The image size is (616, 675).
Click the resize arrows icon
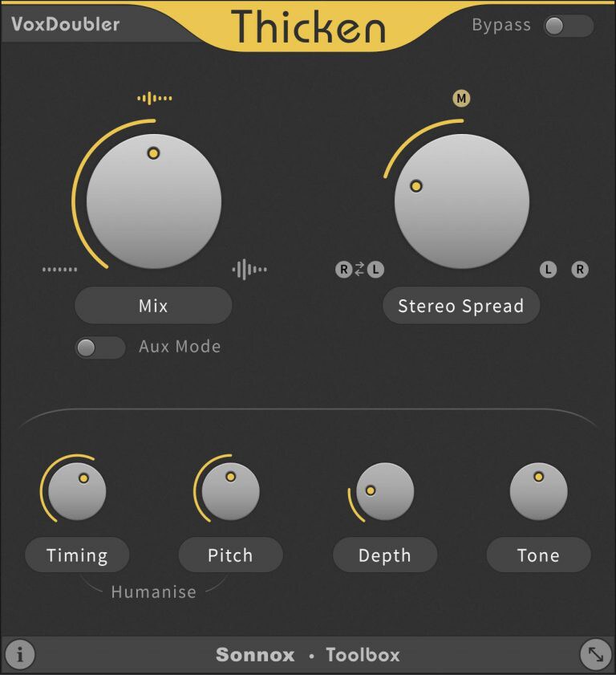coord(596,655)
